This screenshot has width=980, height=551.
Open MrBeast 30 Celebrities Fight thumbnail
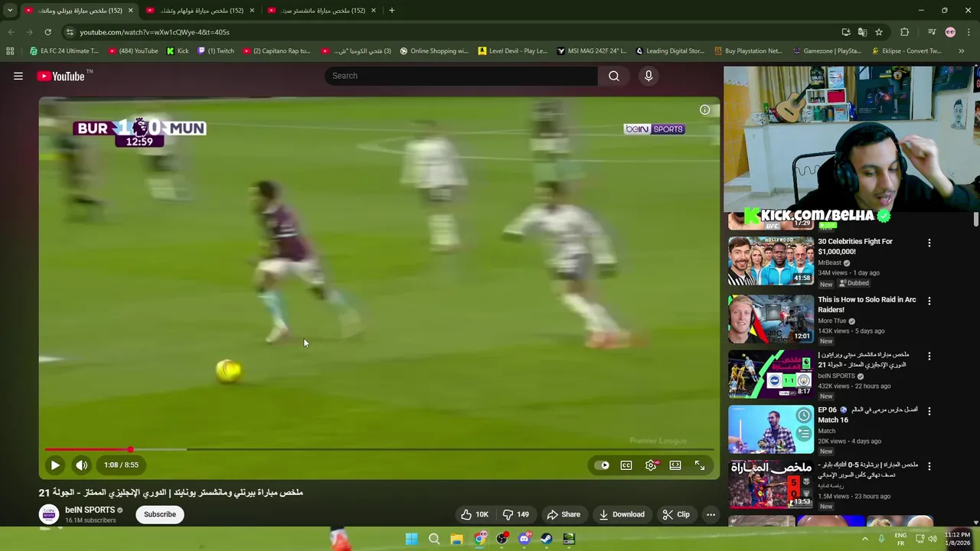pyautogui.click(x=771, y=261)
